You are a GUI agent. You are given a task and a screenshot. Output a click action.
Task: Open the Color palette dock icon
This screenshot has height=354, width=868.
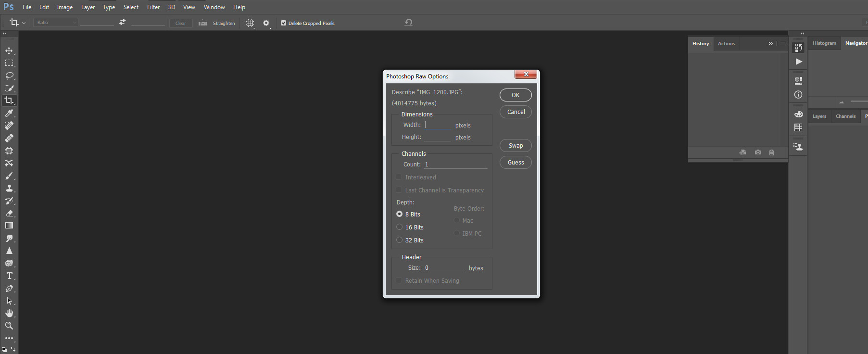coord(798,114)
